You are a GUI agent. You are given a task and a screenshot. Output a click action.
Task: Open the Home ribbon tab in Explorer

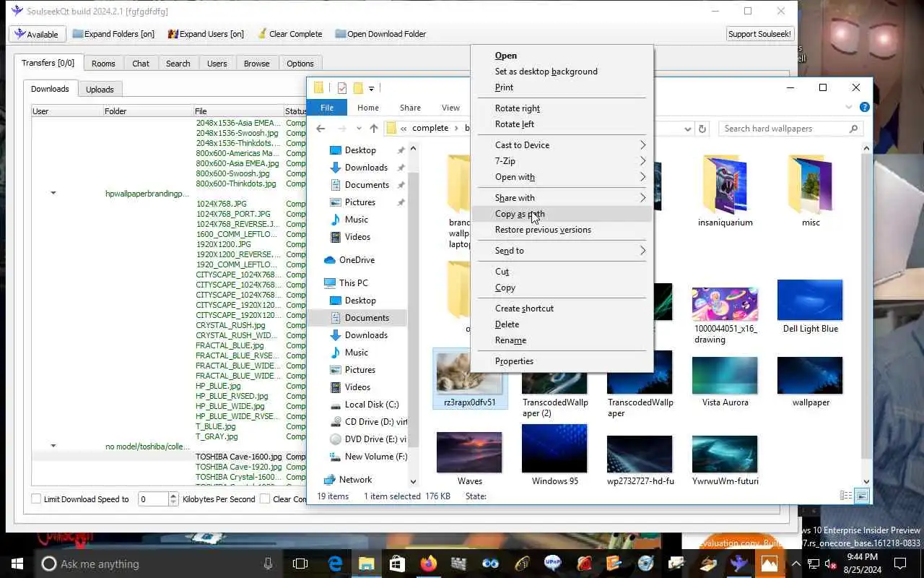click(x=368, y=108)
